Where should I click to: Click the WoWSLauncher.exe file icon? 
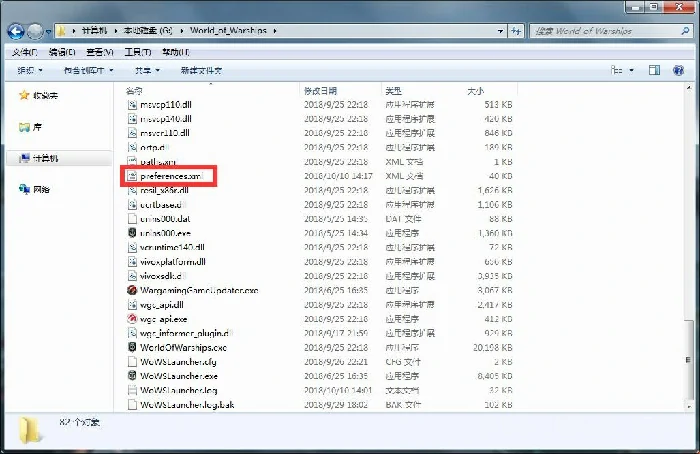[x=132, y=376]
